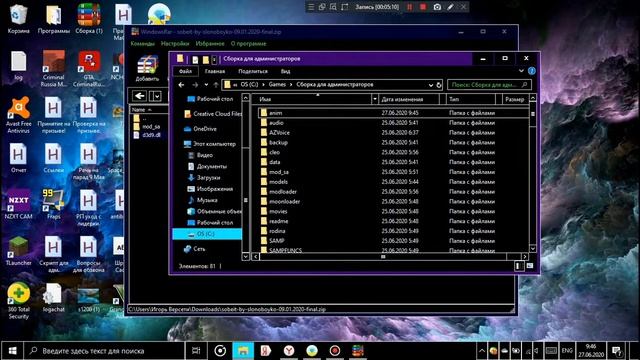The width and height of the screenshot is (640, 360).
Task: Open Видео in the navigation pane
Action: pos(200,155)
